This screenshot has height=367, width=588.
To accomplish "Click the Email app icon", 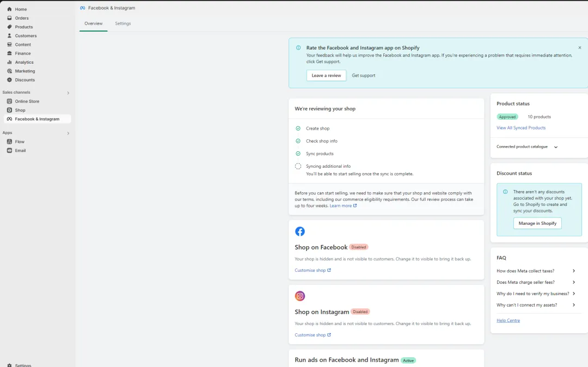I will click(9, 150).
